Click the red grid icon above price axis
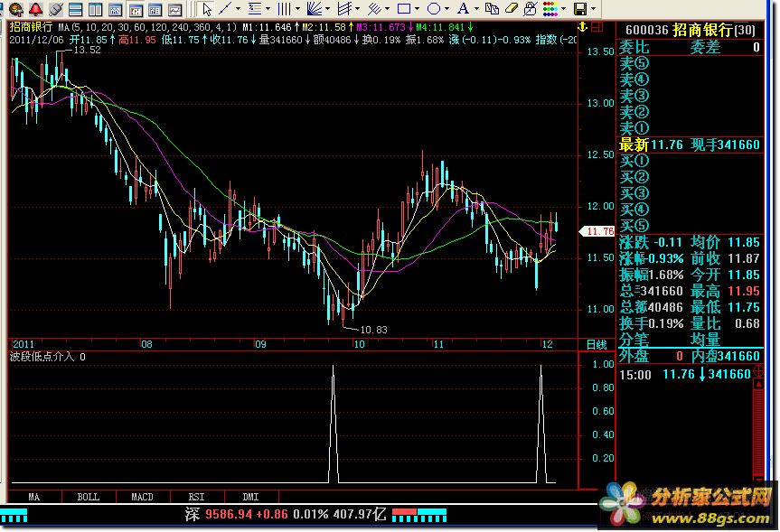780x532 pixels. point(597,27)
